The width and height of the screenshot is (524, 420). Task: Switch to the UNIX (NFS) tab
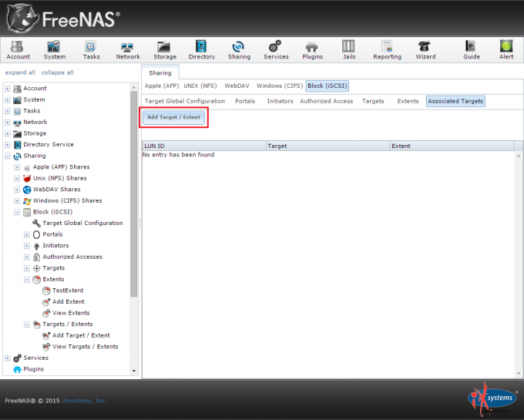tap(200, 86)
